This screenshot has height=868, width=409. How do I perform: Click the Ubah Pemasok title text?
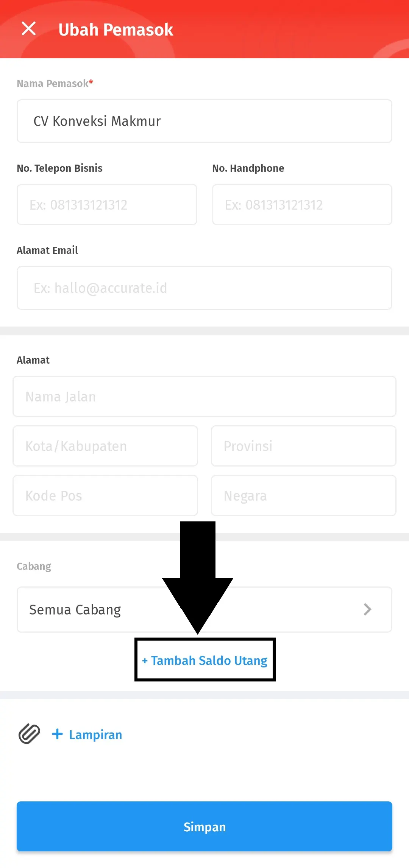(x=116, y=30)
